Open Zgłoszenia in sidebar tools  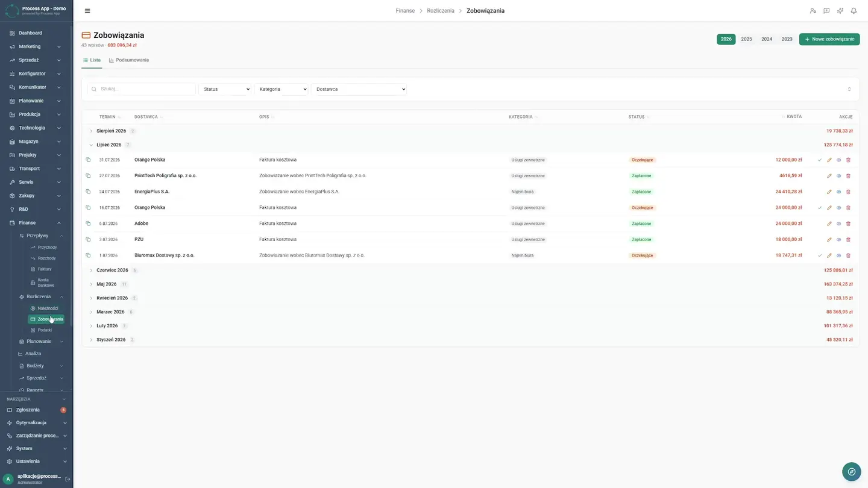28,410
